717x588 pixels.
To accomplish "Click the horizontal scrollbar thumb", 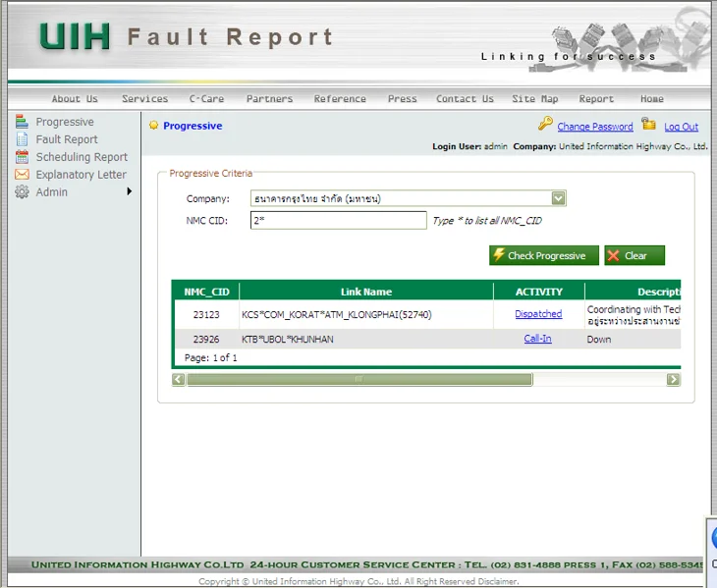I will tap(359, 379).
